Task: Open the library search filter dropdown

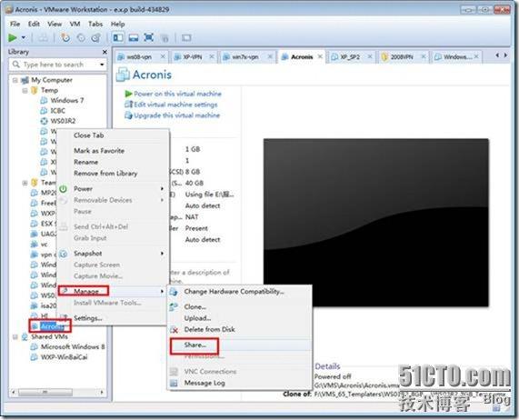Action: (102, 65)
